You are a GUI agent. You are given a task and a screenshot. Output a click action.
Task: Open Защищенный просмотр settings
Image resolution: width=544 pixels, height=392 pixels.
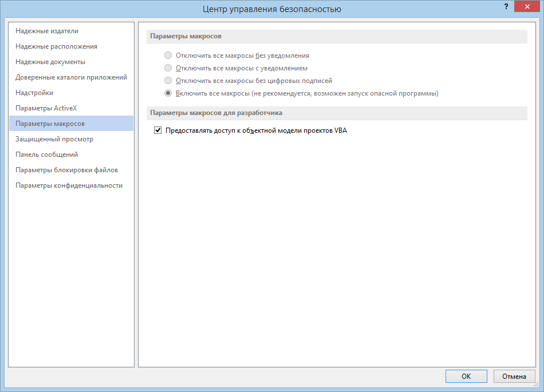click(54, 139)
